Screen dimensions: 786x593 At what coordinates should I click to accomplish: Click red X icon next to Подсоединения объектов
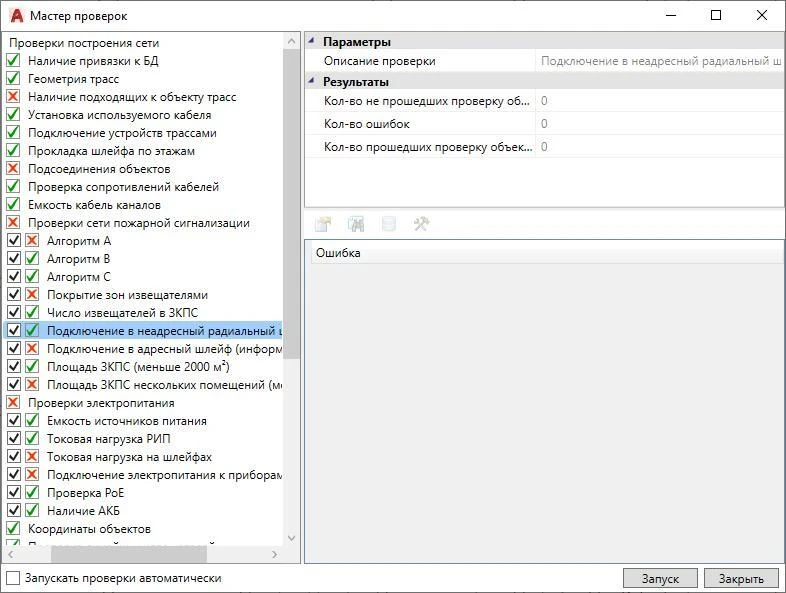tap(13, 169)
